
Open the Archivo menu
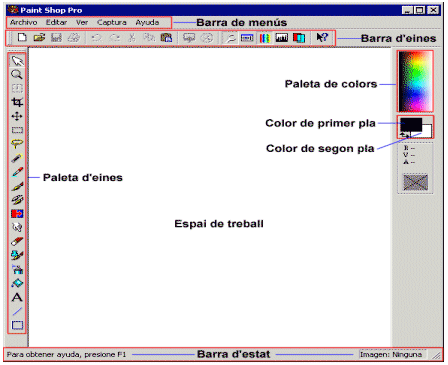[23, 22]
